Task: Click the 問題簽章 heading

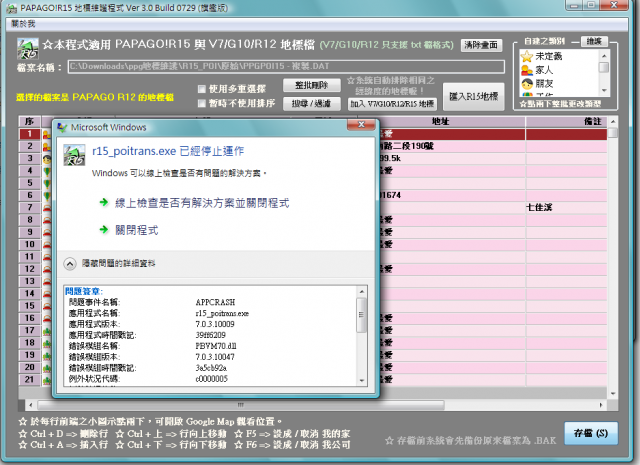Action: 84,291
